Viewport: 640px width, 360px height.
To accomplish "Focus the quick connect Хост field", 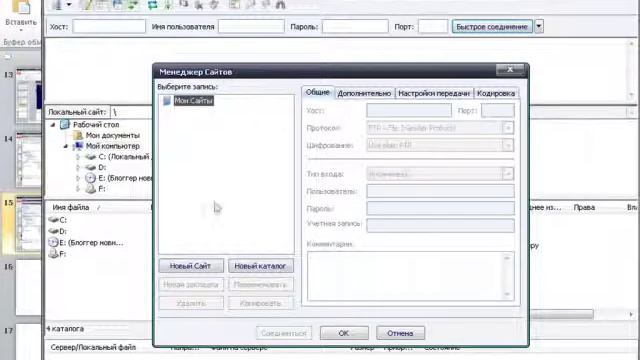I will pos(109,27).
